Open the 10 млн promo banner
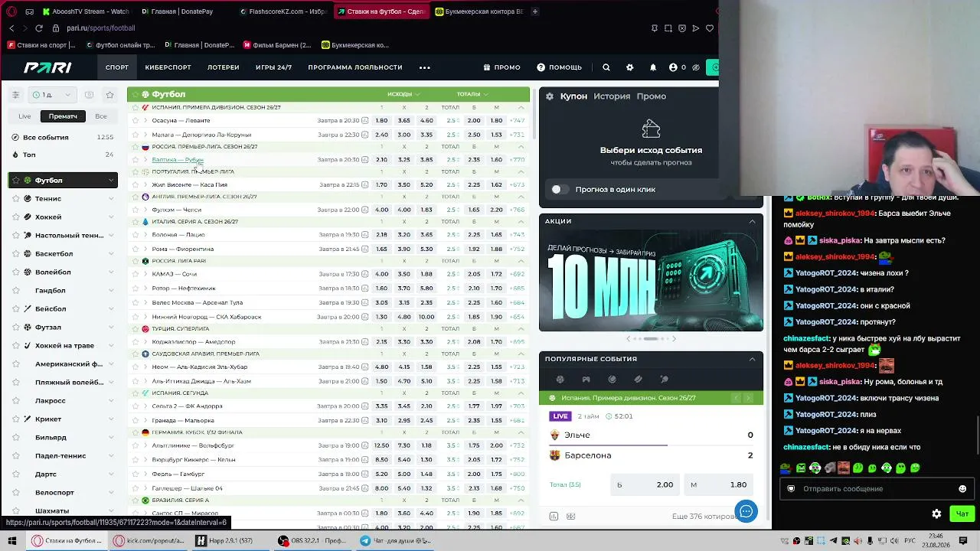 (651, 280)
